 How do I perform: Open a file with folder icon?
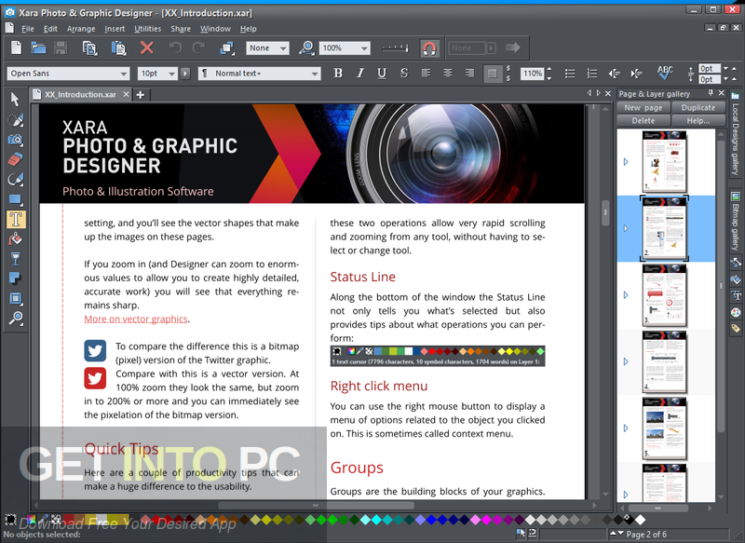(38, 48)
